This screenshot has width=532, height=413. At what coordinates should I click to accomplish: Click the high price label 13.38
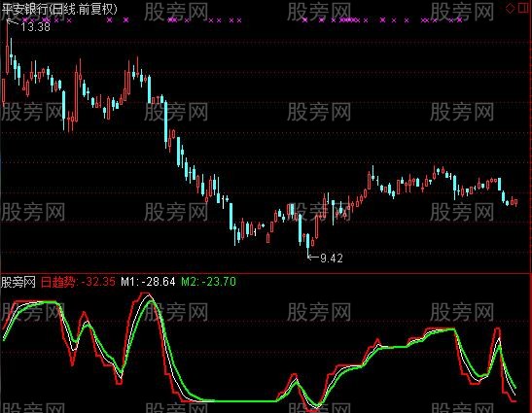tap(36, 27)
